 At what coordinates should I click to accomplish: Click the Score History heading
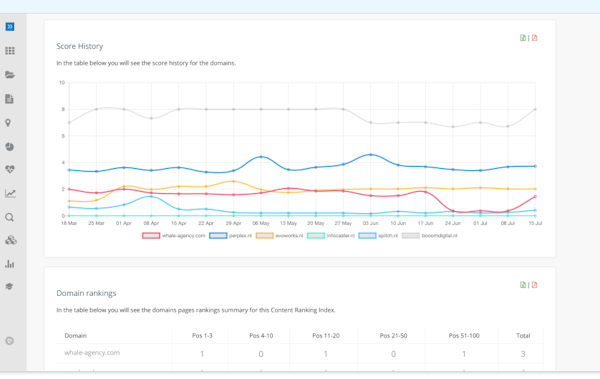pos(80,46)
